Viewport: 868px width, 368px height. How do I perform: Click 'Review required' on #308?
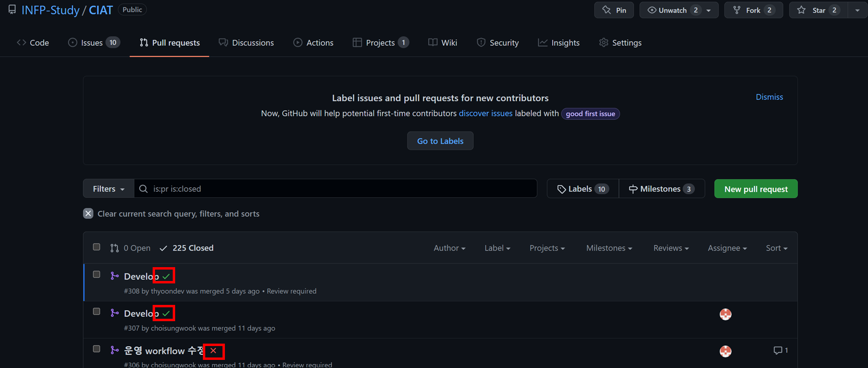click(x=291, y=291)
